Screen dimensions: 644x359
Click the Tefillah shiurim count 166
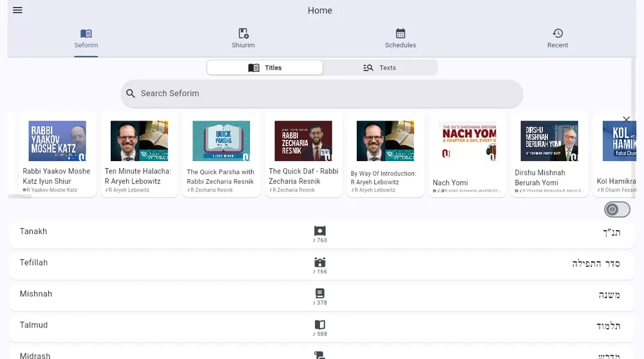click(320, 272)
